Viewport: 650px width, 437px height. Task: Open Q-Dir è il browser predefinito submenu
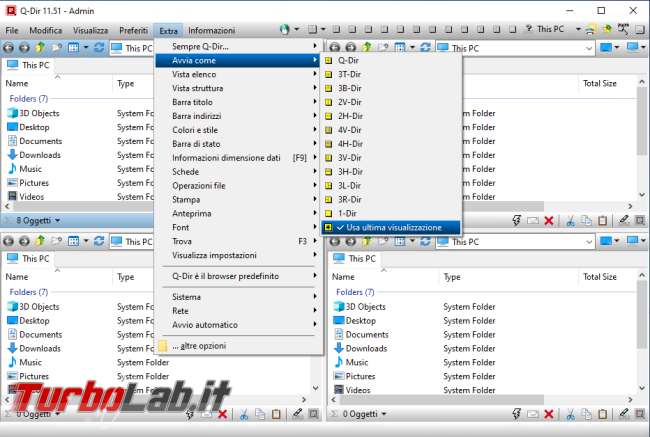tap(238, 276)
